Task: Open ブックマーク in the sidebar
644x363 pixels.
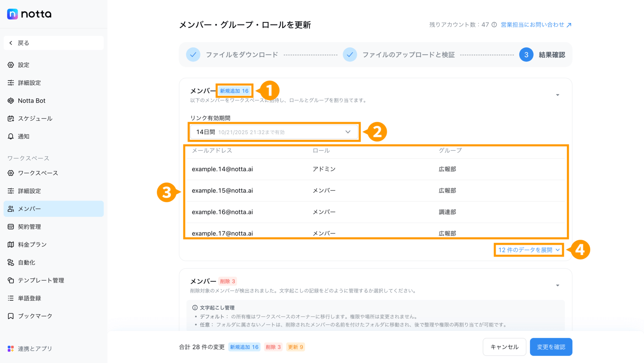Action: point(54,316)
